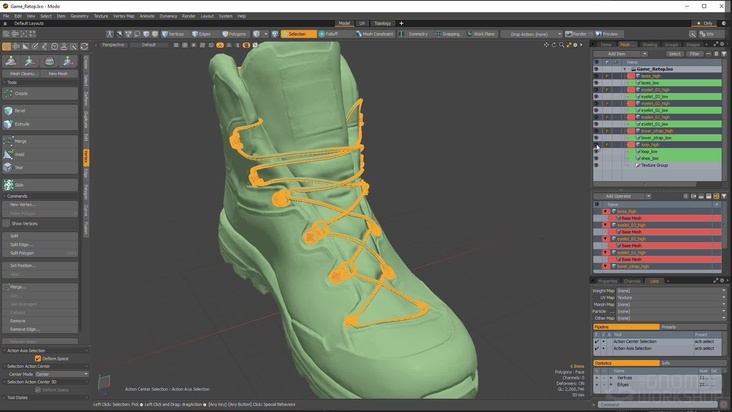Open the Geometry menu
Screen dimensions: 732x412
[79, 16]
